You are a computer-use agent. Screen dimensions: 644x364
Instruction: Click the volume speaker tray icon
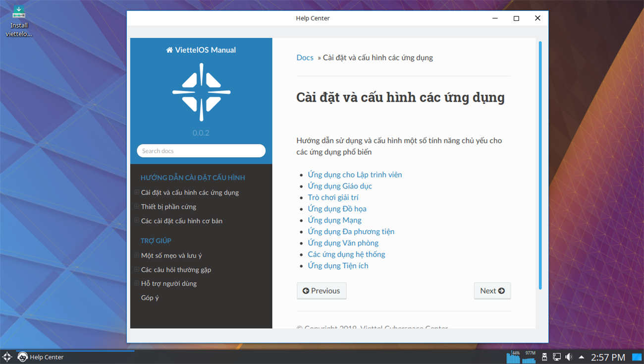[569, 357]
